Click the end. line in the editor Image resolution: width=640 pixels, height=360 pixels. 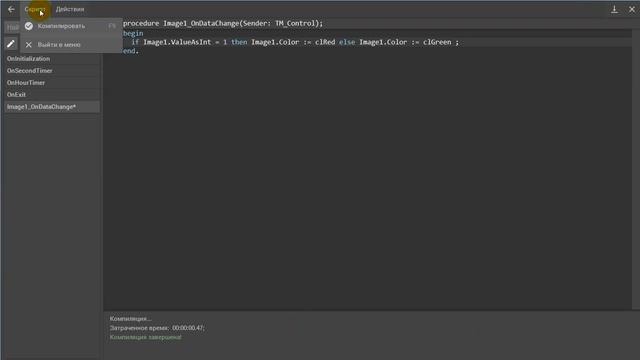(131, 51)
